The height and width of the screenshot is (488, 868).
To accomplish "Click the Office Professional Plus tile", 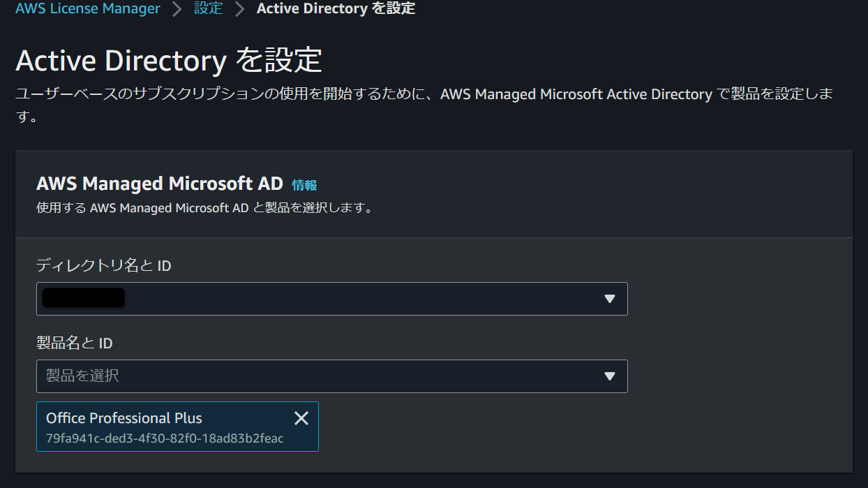I will 177,427.
